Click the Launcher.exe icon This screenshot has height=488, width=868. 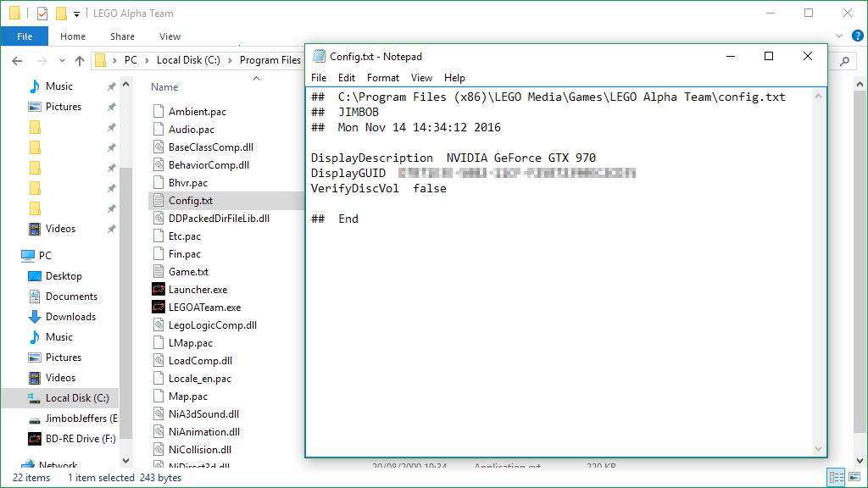coord(159,290)
